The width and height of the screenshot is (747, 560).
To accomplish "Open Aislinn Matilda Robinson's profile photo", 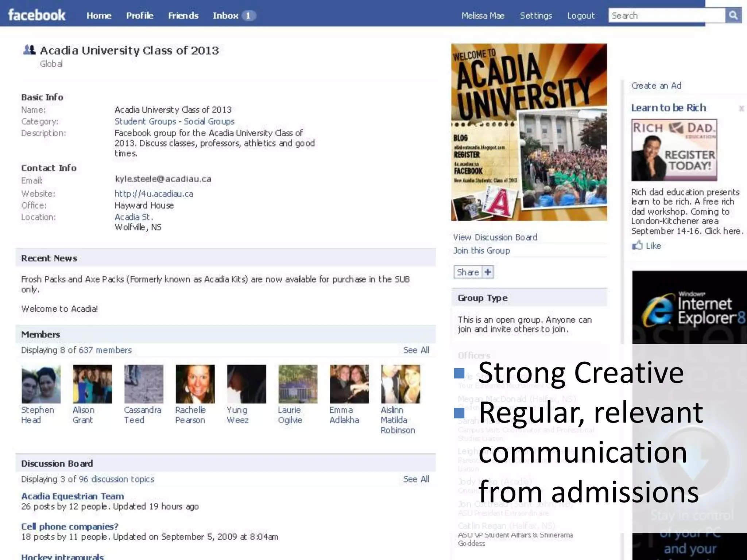I will [401, 384].
